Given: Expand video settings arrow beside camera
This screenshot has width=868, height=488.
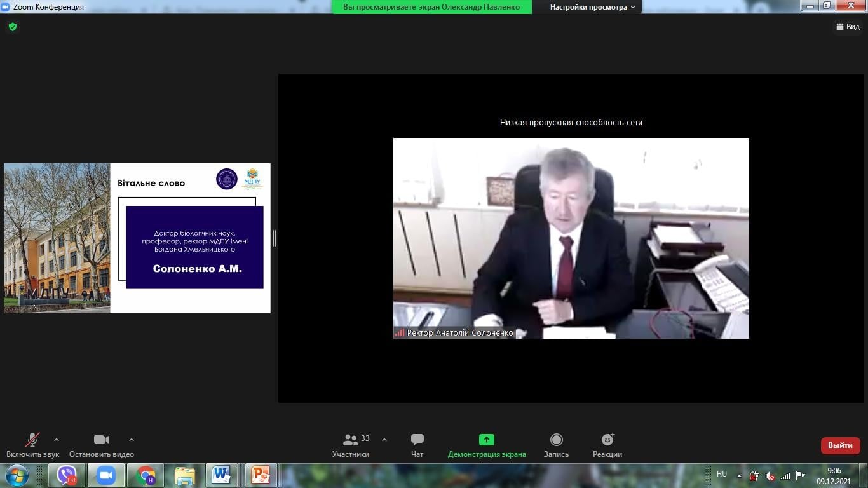Looking at the screenshot, I should click(132, 440).
